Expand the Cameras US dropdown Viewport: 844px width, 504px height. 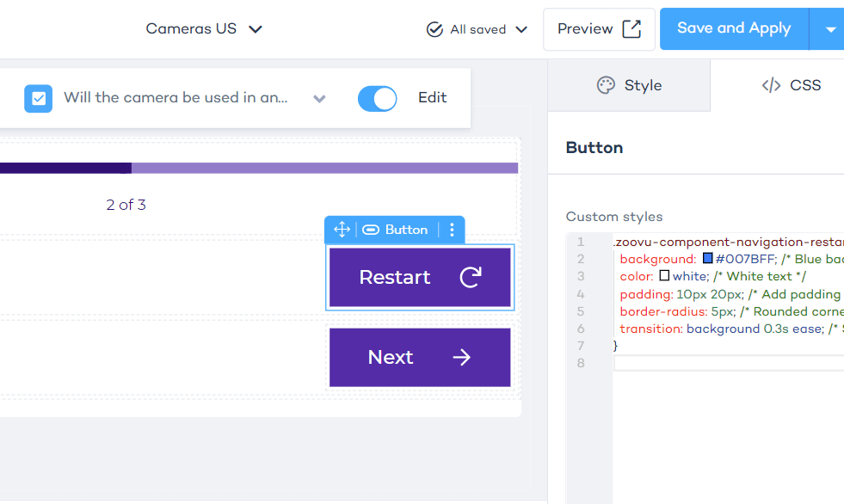click(x=255, y=29)
